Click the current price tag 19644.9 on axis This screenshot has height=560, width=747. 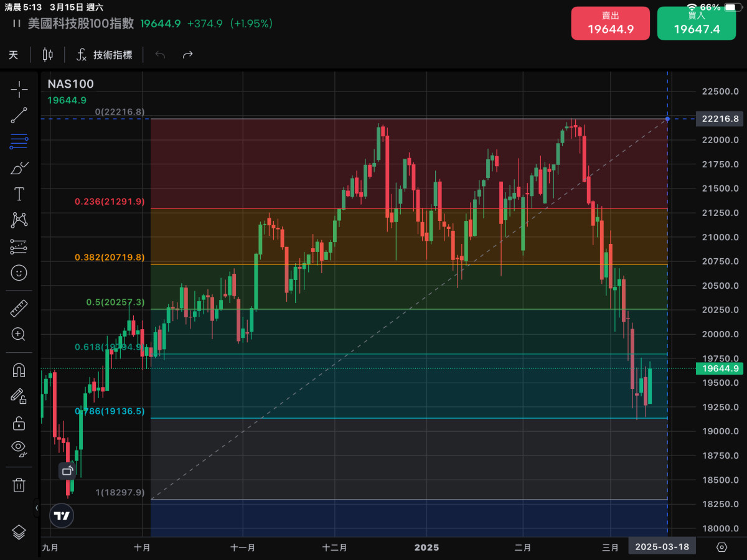(x=720, y=369)
